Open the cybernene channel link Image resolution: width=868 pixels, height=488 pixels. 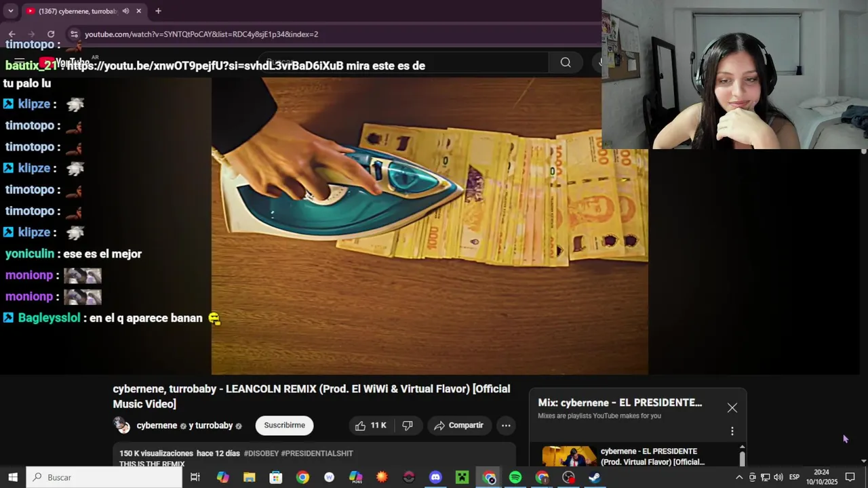coord(157,426)
